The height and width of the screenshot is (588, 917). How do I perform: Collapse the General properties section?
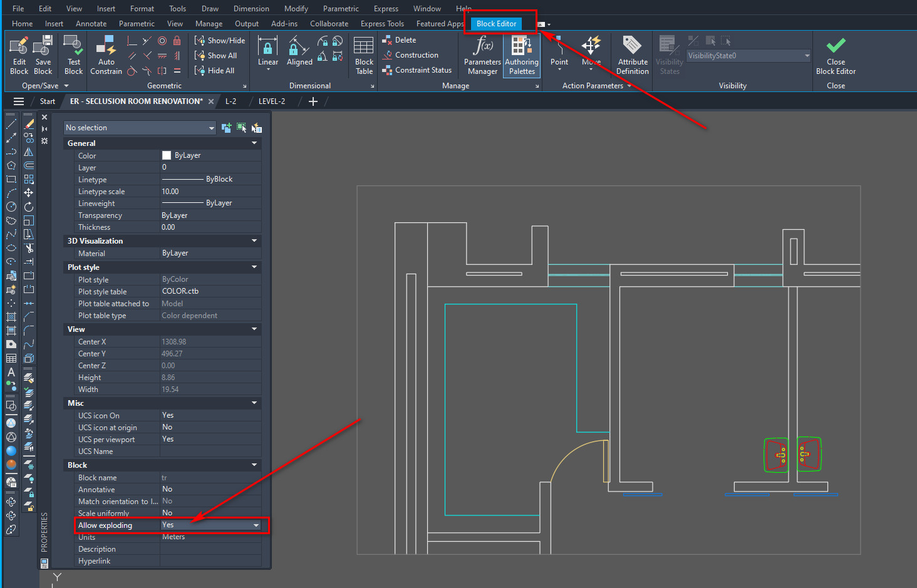254,143
